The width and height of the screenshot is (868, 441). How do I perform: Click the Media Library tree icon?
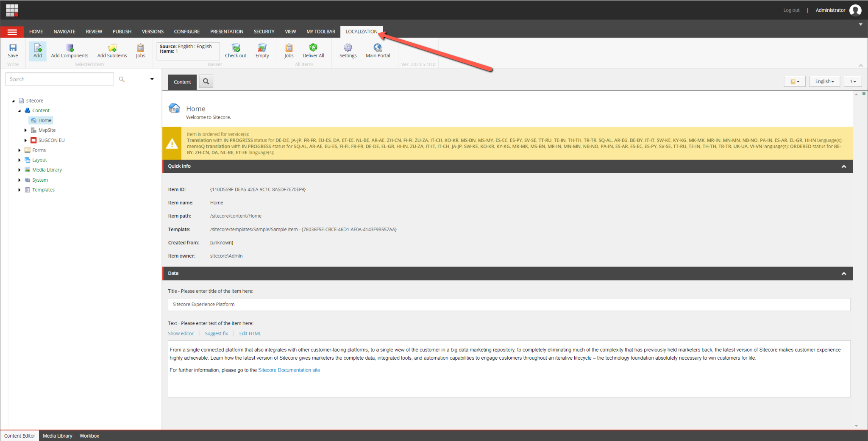tap(28, 170)
